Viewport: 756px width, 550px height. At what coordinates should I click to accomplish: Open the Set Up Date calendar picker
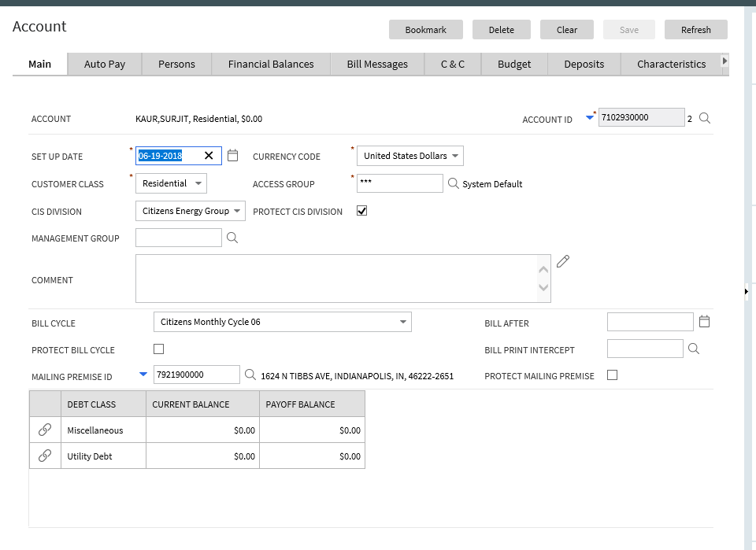(232, 156)
